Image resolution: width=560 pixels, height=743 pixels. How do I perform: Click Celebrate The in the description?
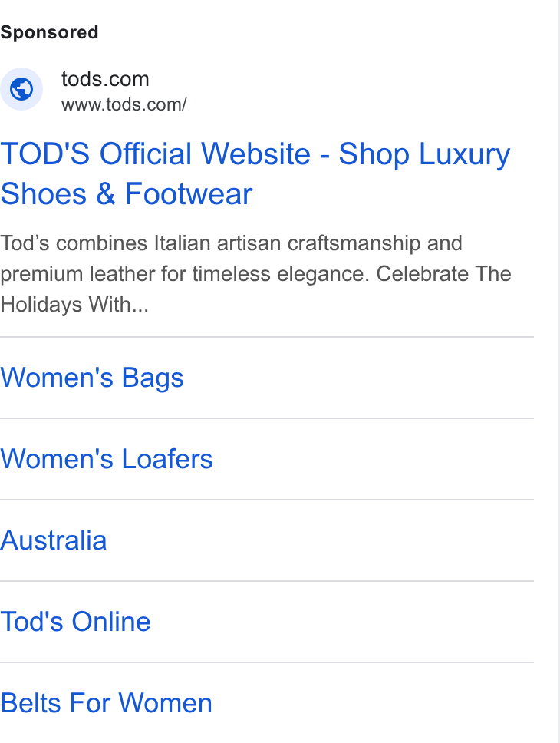[444, 274]
